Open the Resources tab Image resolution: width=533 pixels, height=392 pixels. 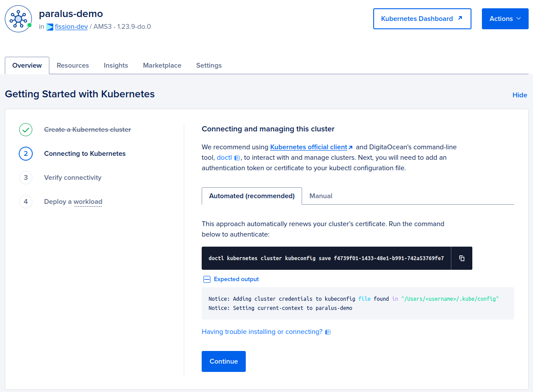tap(73, 65)
